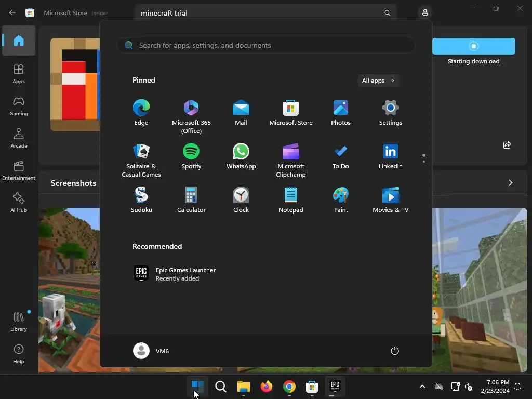Switch to Epic Games Launcher on taskbar
532x399 pixels.
tap(335, 387)
